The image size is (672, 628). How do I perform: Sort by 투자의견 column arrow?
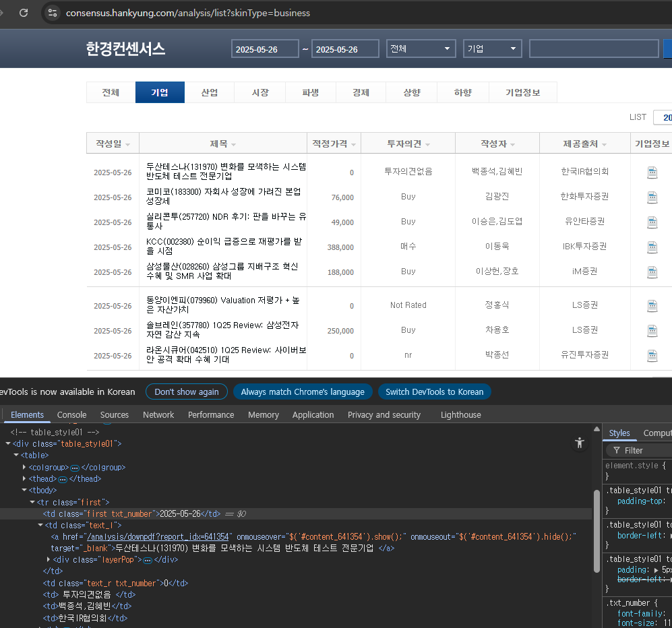pos(428,145)
